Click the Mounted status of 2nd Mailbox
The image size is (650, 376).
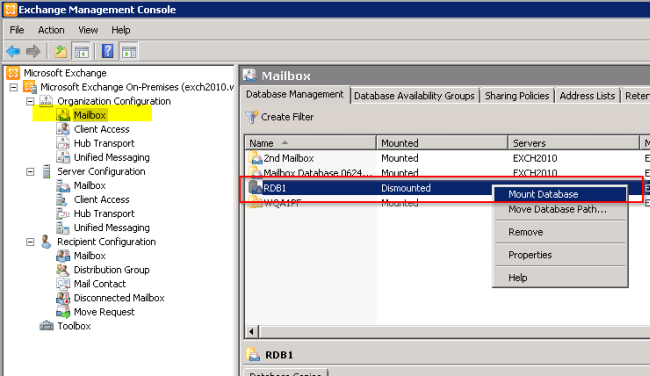click(400, 158)
